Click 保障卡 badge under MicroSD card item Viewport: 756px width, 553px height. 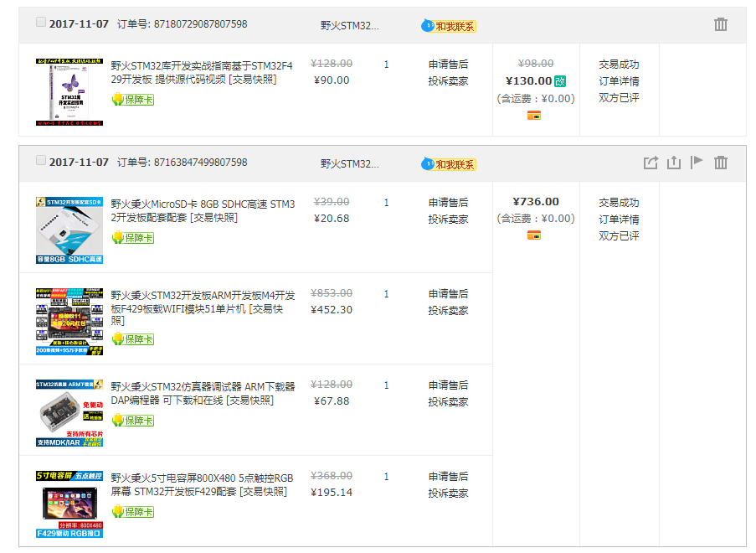pos(133,238)
